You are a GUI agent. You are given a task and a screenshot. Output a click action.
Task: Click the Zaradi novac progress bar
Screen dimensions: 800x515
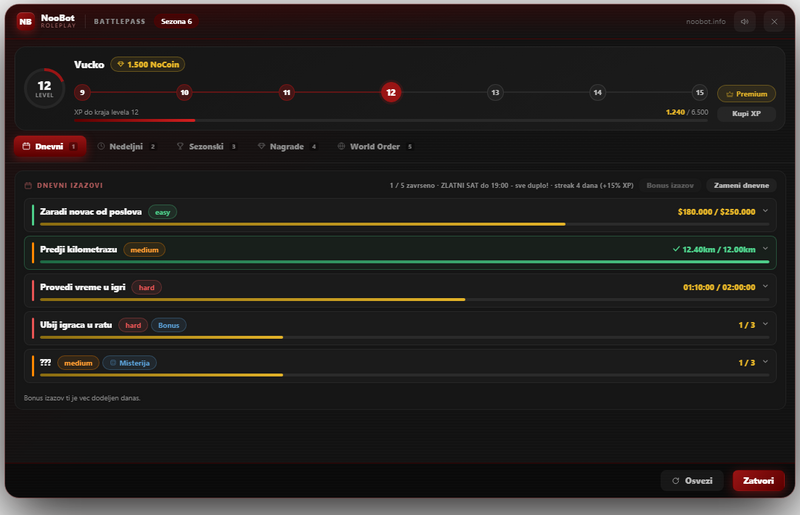(x=404, y=224)
